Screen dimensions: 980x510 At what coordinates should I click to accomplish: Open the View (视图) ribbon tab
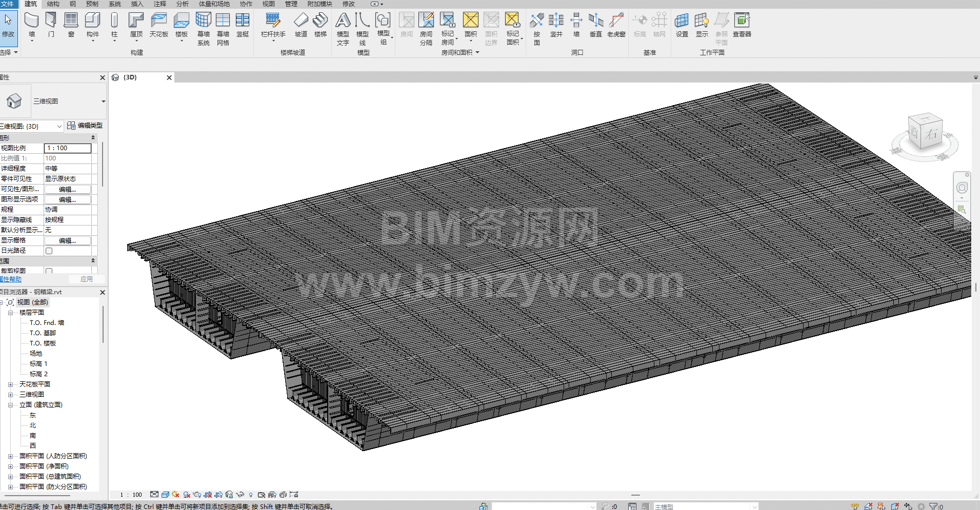(269, 4)
